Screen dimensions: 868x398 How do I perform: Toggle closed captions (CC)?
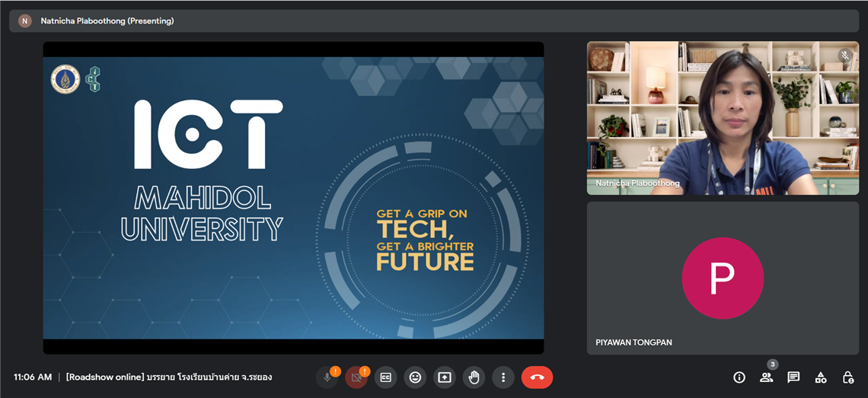tap(385, 377)
